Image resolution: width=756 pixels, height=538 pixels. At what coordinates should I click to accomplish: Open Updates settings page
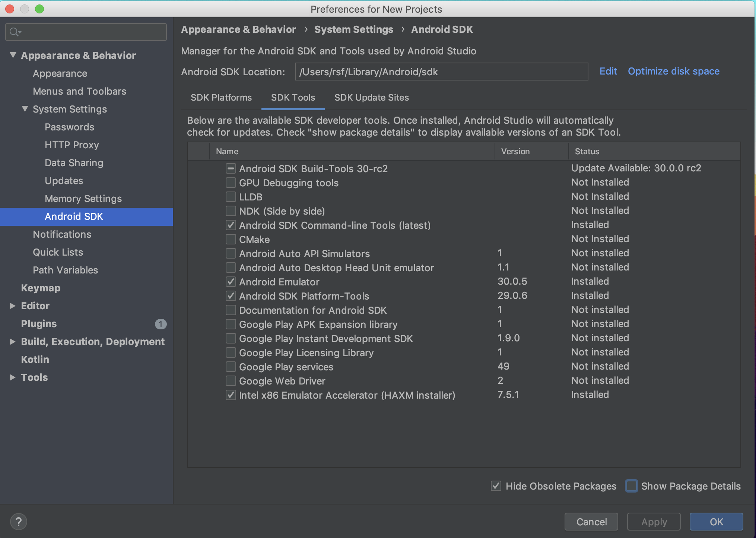(86, 181)
